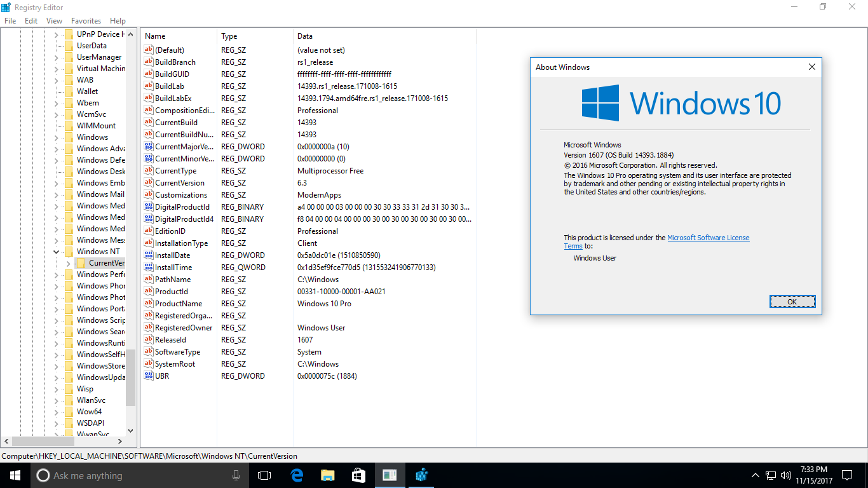Click the folder icon of Wallet key
The image size is (868, 488).
(69, 91)
